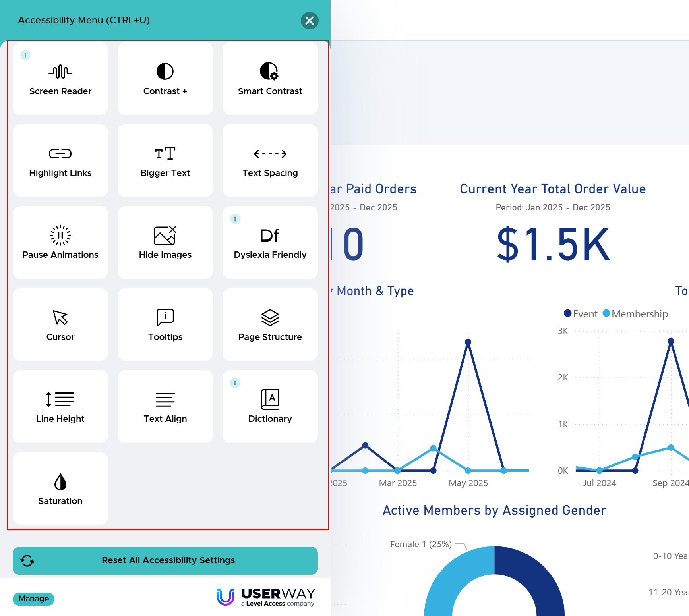Click the Screen Reader info badge
The height and width of the screenshot is (616, 689).
25,55
